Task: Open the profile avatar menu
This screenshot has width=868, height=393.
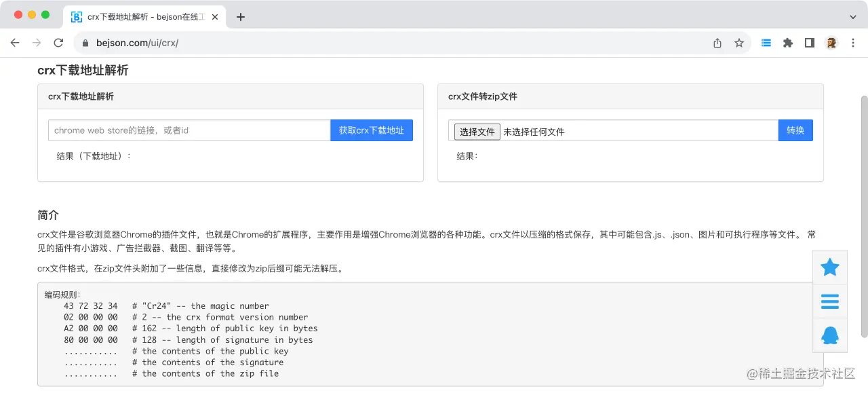Action: (x=831, y=43)
